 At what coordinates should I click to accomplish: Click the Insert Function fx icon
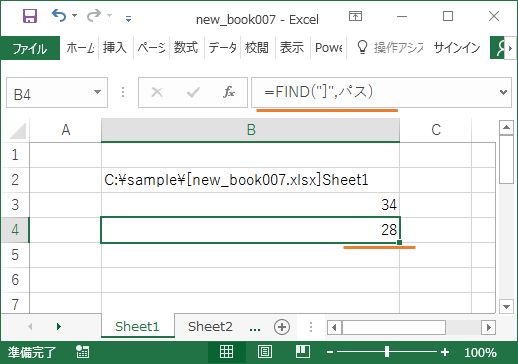pos(229,92)
